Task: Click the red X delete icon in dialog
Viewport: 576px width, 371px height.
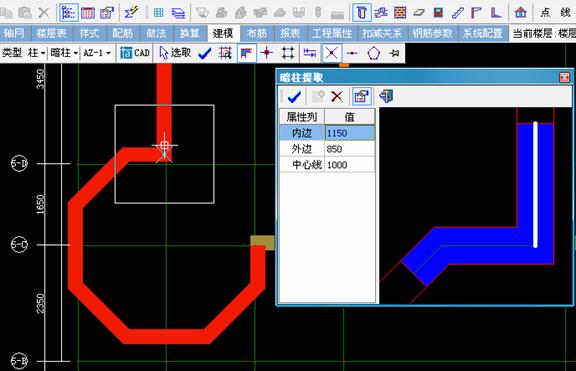Action: point(337,97)
